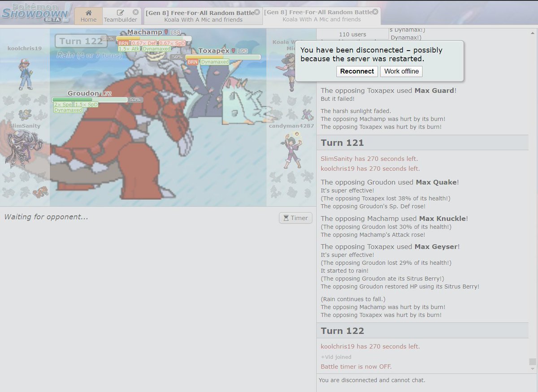The image size is (538, 392).
Task: Click the Groudon L72 name label
Action: click(90, 94)
